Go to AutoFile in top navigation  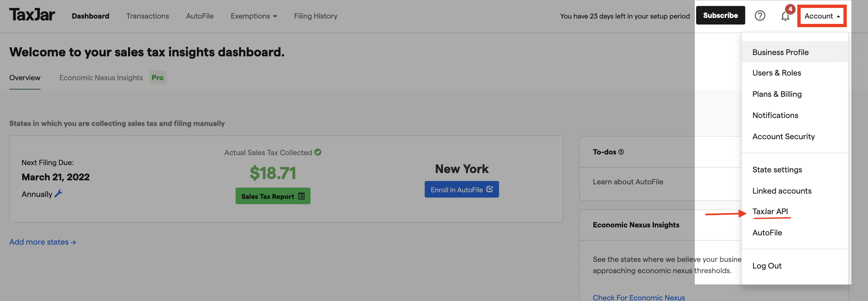tap(199, 16)
